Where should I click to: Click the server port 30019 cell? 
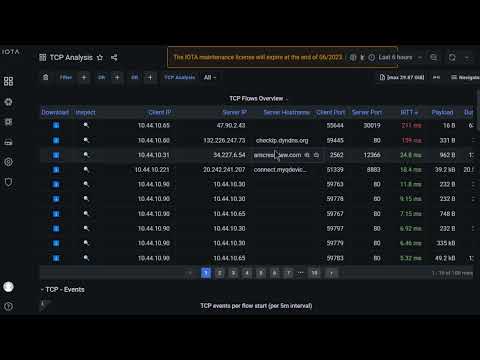point(372,125)
